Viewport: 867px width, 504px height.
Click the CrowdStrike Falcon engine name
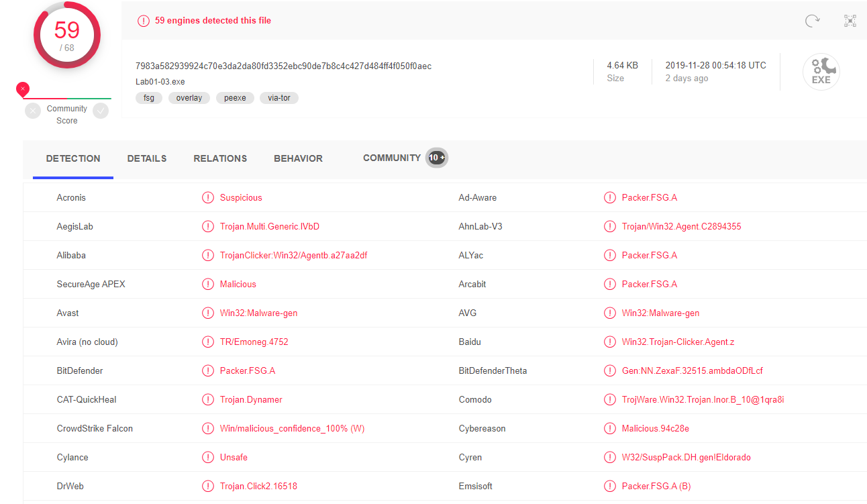click(95, 428)
